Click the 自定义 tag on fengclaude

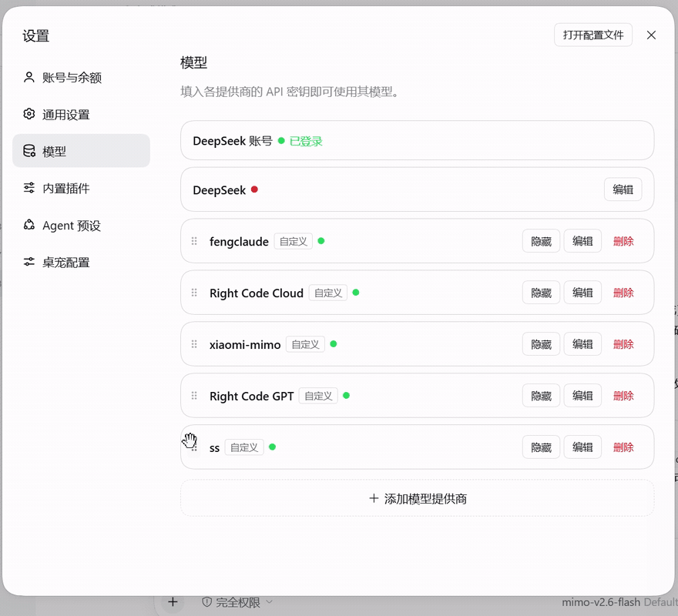[294, 241]
